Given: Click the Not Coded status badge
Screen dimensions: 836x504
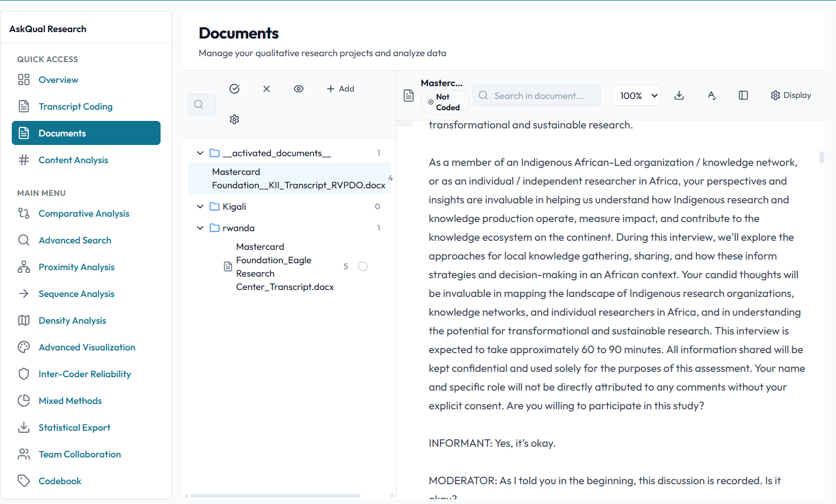Looking at the screenshot, I should [x=445, y=102].
